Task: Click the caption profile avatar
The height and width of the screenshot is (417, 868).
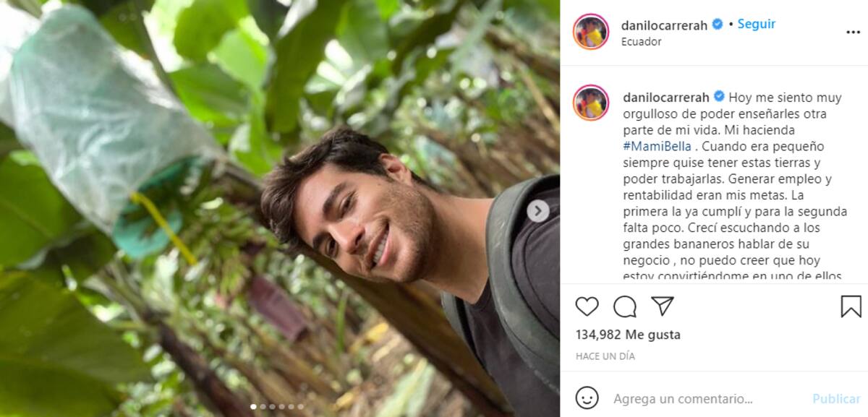Action: pyautogui.click(x=591, y=102)
